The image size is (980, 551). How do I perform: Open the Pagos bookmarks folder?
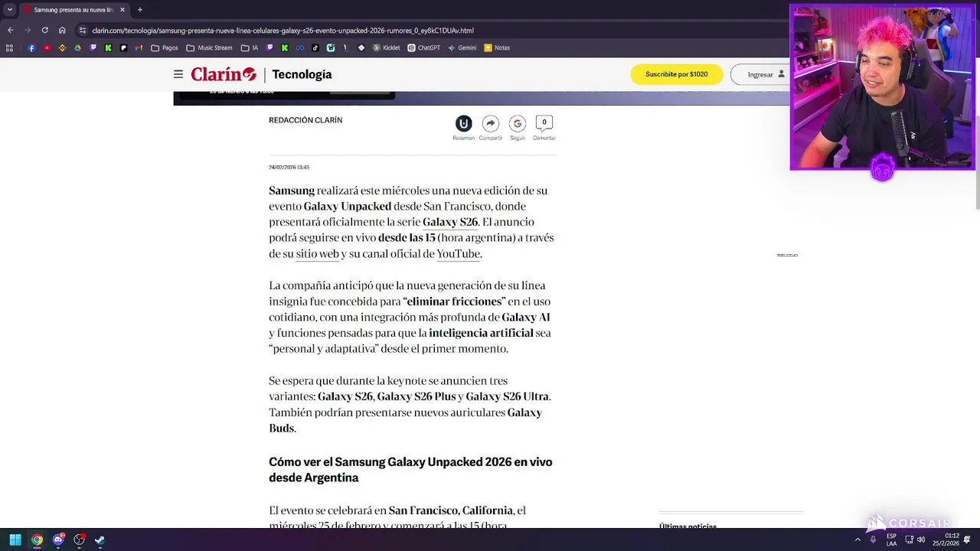(x=165, y=47)
